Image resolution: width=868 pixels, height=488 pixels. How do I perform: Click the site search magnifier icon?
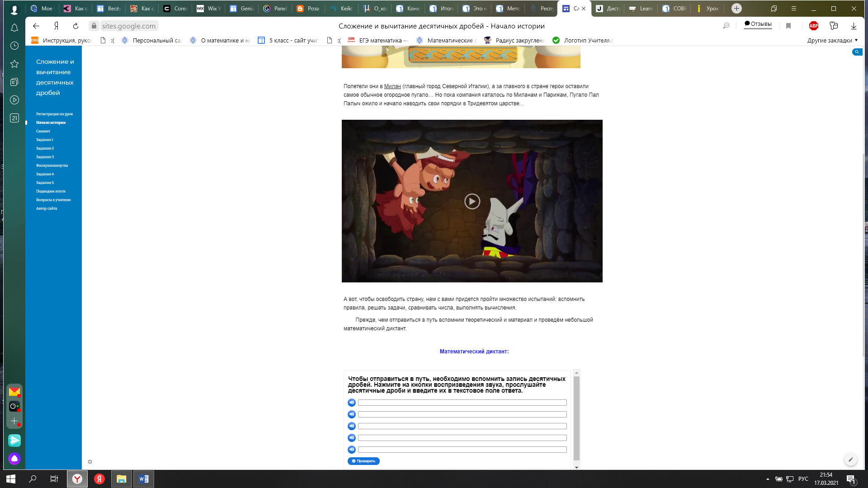857,52
